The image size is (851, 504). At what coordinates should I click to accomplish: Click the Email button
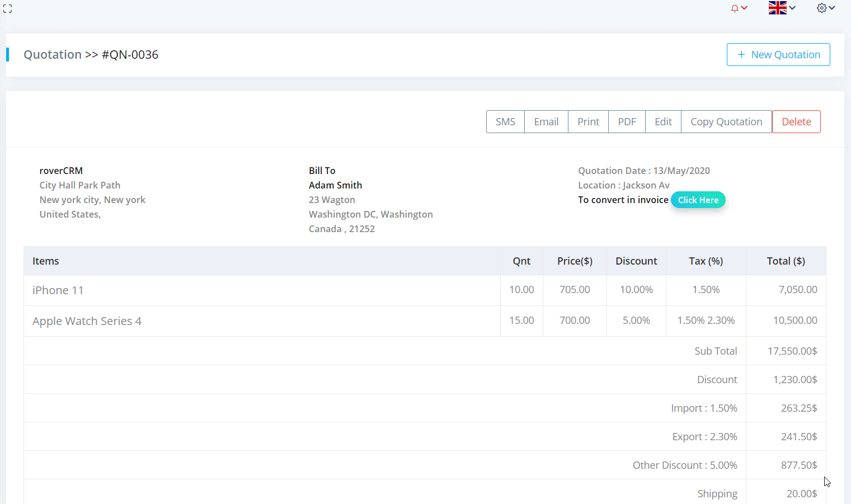tap(546, 122)
